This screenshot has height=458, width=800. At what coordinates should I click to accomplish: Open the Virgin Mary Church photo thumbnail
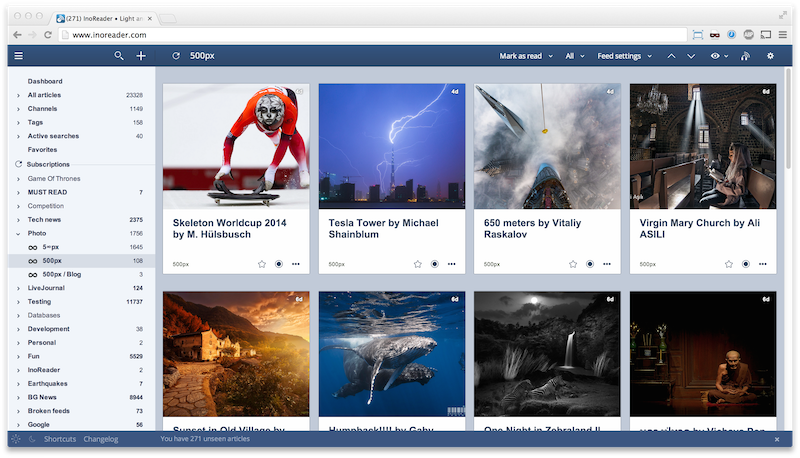(702, 146)
